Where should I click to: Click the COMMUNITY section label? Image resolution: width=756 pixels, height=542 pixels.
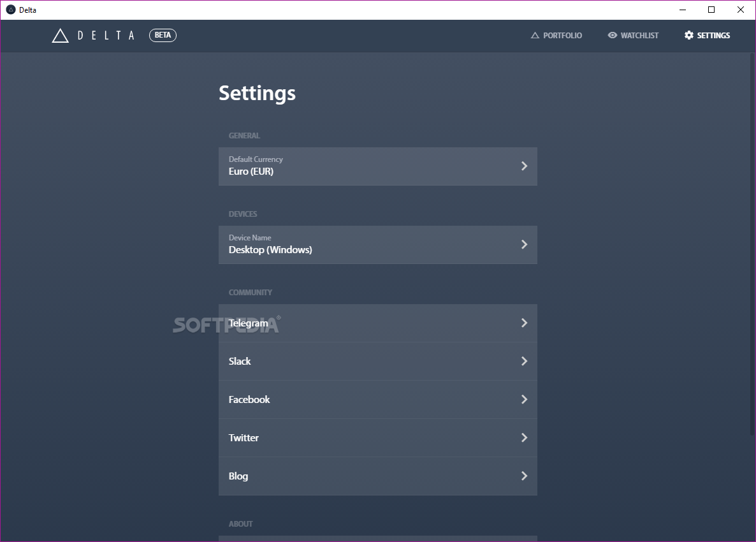(251, 293)
